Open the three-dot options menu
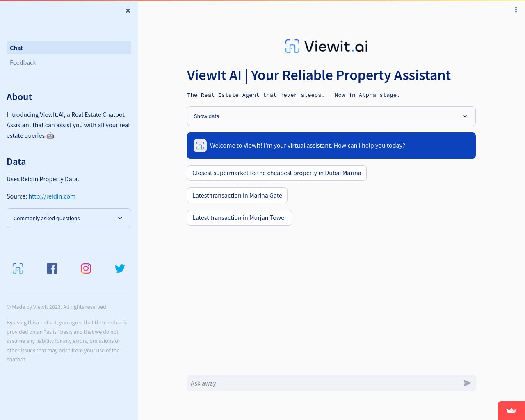This screenshot has width=525, height=420. 516,10
